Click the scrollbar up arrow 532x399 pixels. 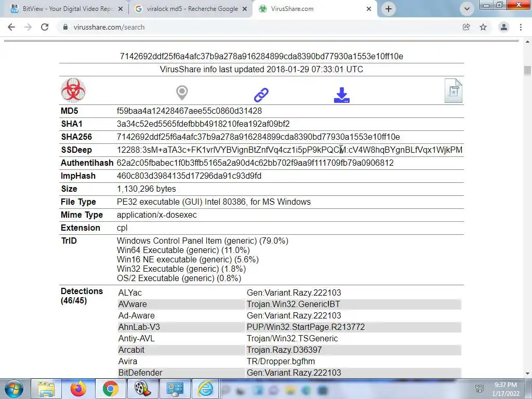[x=527, y=42]
